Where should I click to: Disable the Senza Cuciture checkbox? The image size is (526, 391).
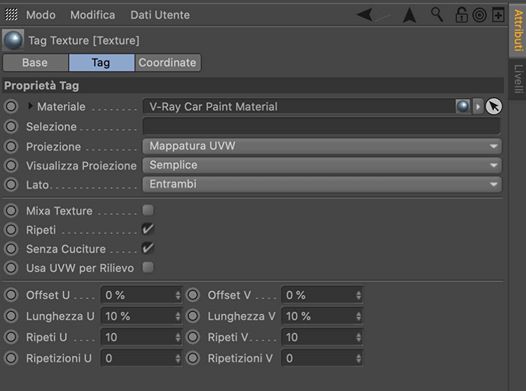coord(148,248)
